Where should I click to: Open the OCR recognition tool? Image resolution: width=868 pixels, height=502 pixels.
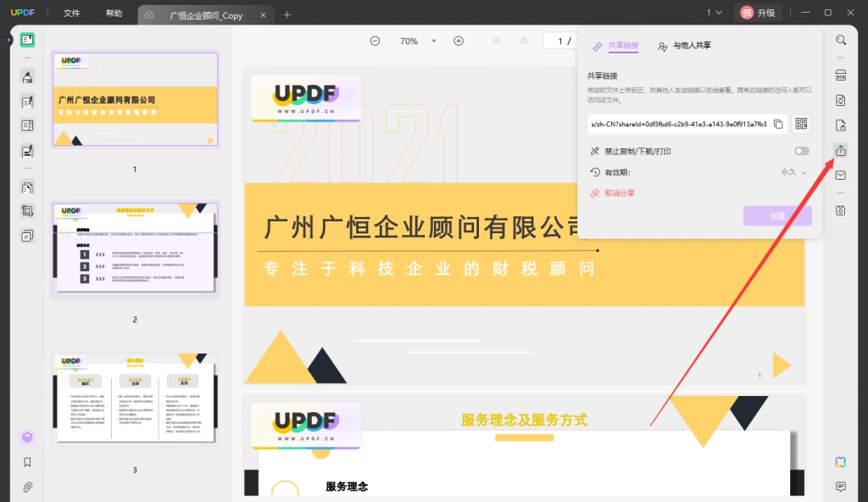coord(841,75)
